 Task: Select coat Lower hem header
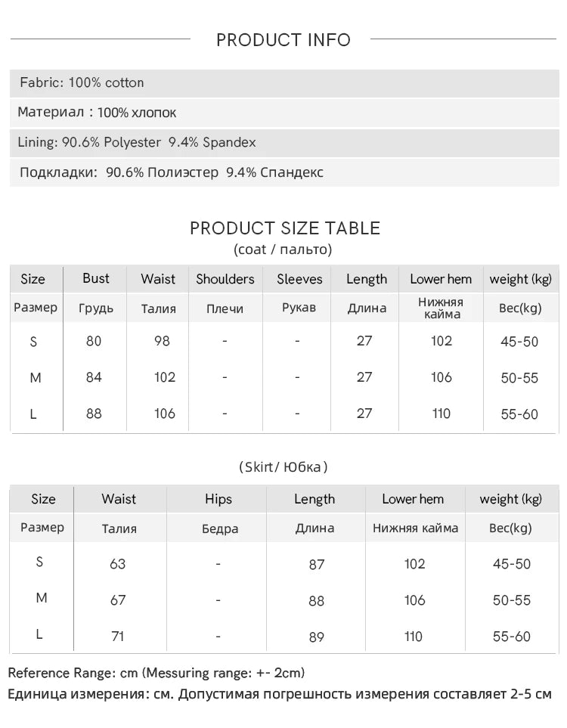click(x=441, y=279)
